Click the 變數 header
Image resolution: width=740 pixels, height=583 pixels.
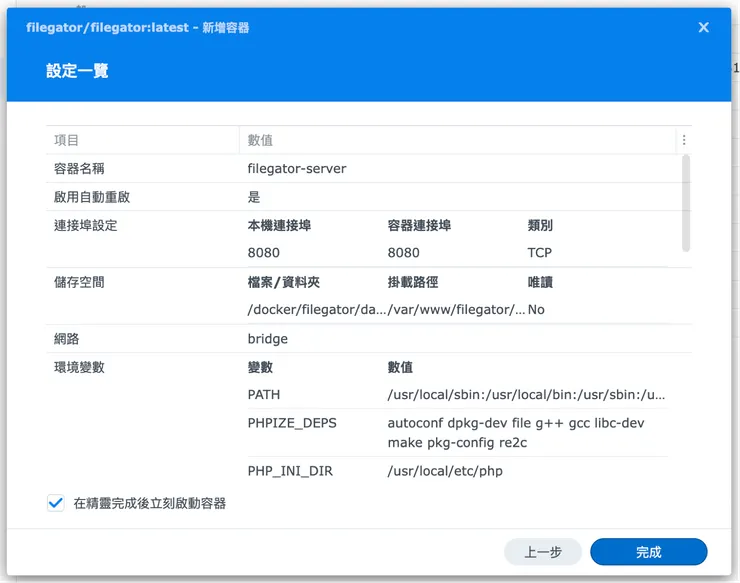pyautogui.click(x=260, y=367)
